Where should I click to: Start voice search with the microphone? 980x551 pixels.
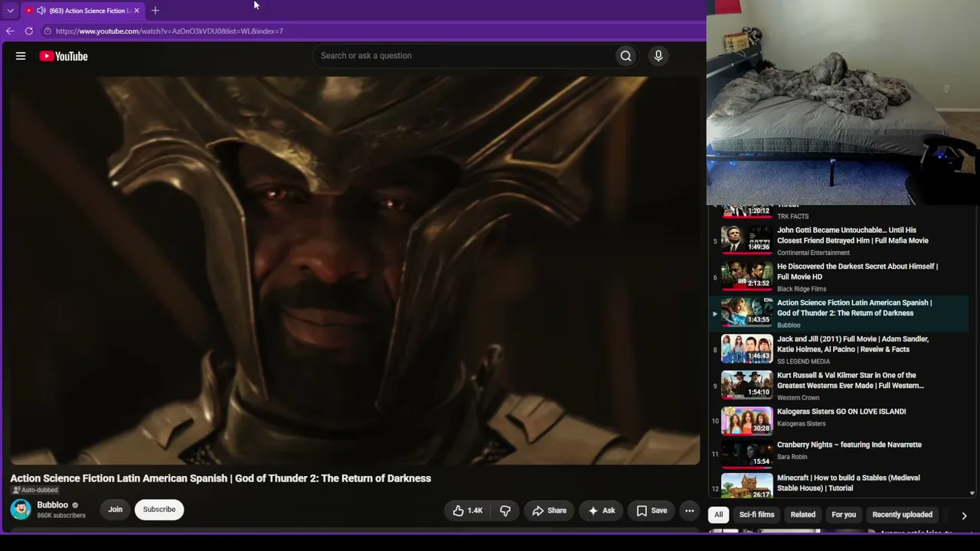point(658,56)
